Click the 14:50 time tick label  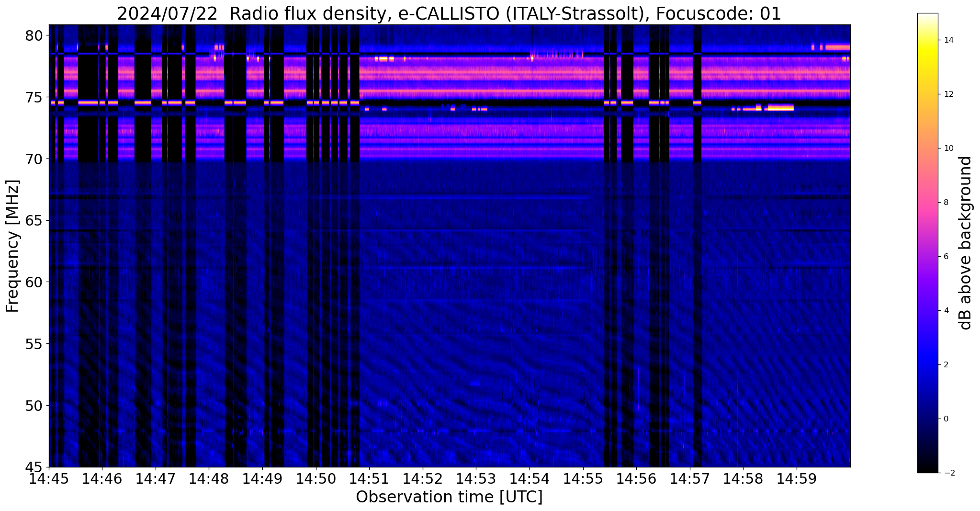[x=316, y=478]
